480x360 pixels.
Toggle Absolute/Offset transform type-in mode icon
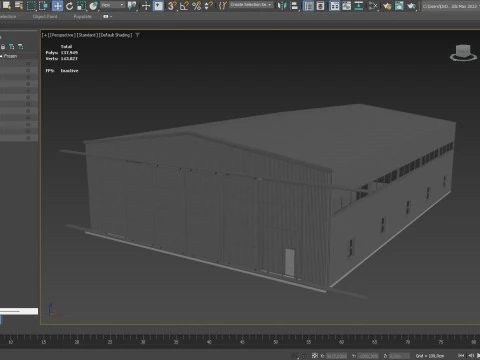[x=315, y=356]
